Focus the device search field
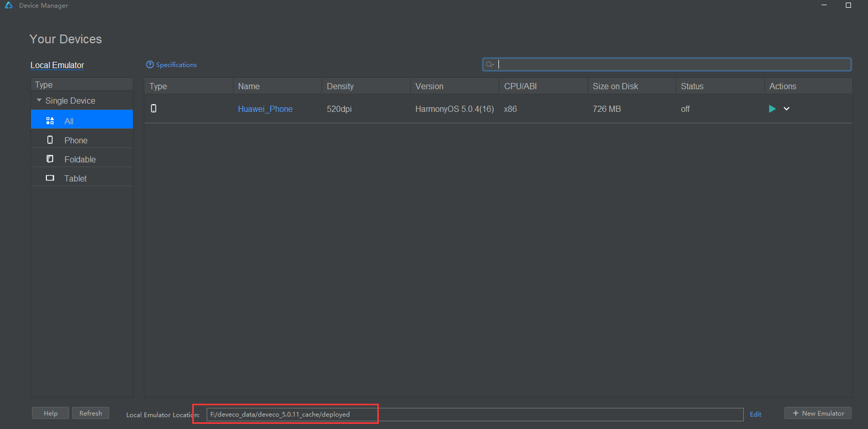This screenshot has height=429, width=868. pos(666,64)
